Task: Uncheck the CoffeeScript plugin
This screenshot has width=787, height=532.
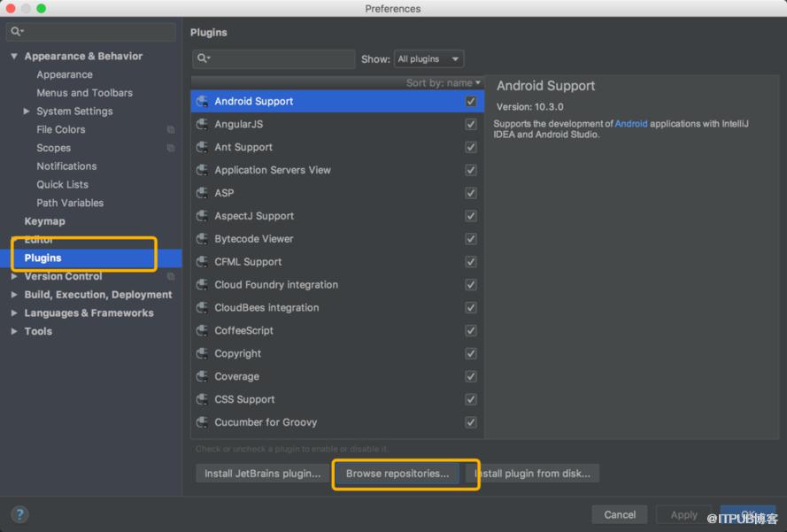Action: click(x=471, y=331)
